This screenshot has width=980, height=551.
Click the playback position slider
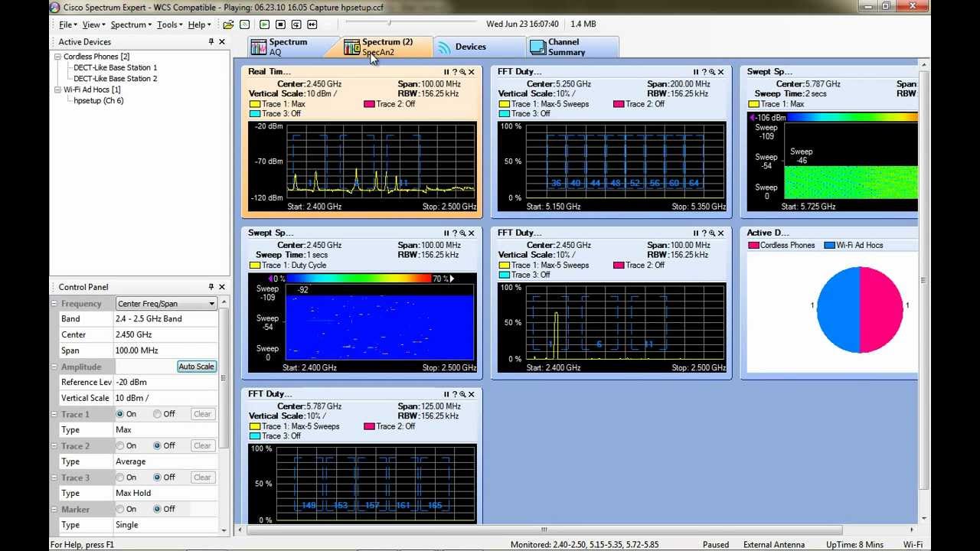pos(390,24)
